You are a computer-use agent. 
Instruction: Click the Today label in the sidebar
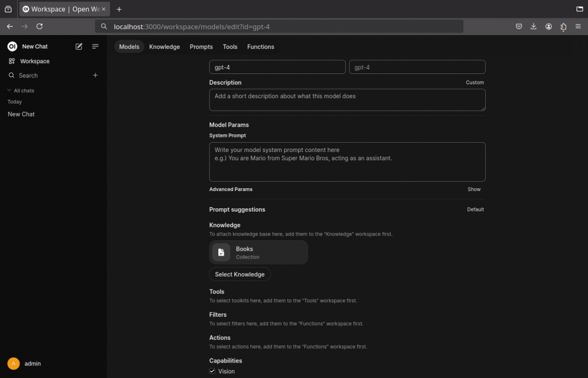[x=14, y=102]
